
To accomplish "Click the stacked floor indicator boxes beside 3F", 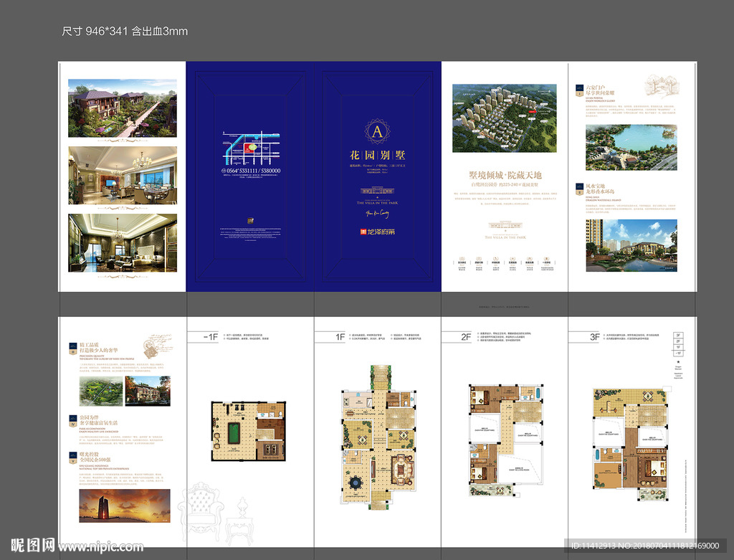I will pyautogui.click(x=678, y=344).
